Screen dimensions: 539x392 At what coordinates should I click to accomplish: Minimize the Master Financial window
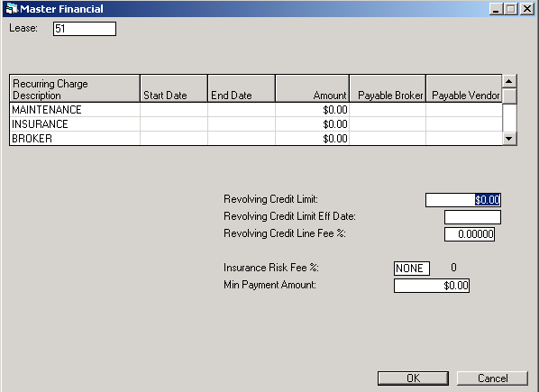click(x=496, y=9)
